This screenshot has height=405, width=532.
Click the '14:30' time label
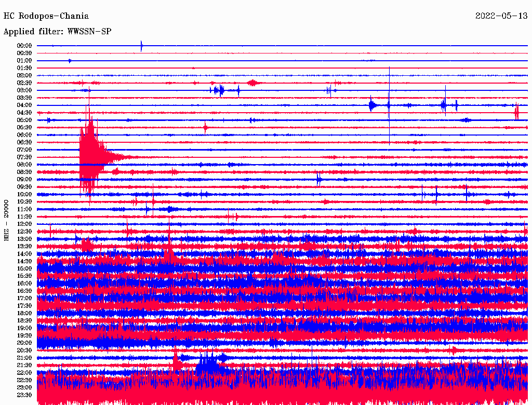(x=24, y=261)
